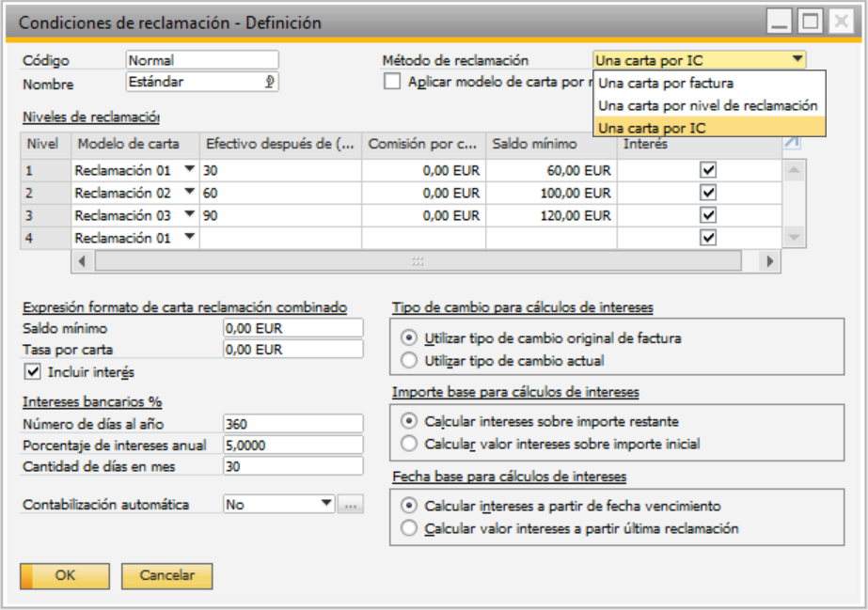Click the Saldo mínimo cell 60,00 EUR
This screenshot has height=610, width=868.
click(551, 170)
